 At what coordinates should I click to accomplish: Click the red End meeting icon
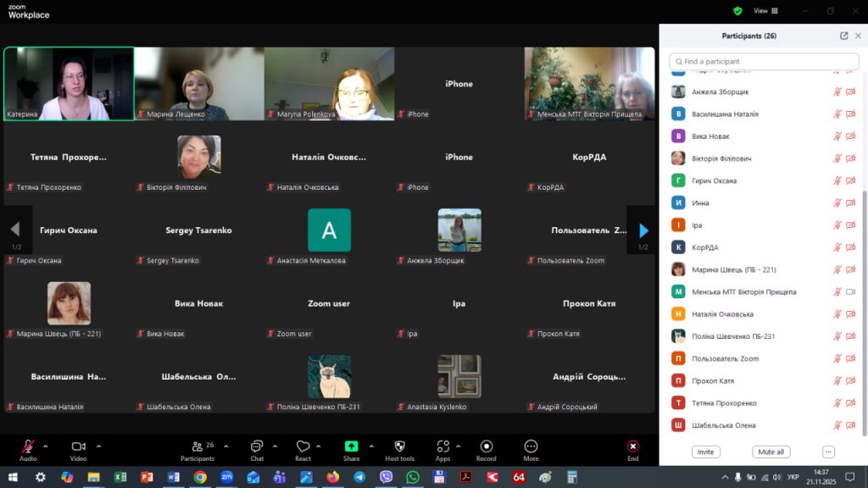632,446
